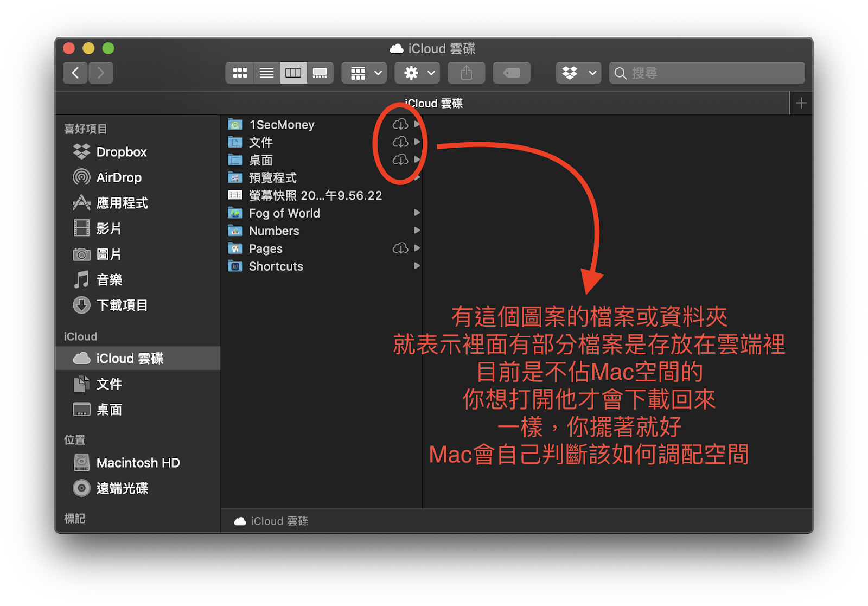Expand the Shortcuts folder arrow
Screen dimensions: 868x606
(417, 266)
